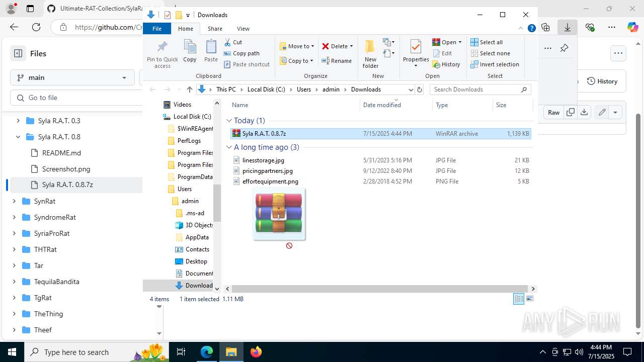Expand Syla R.A.T. 0.3 folder
The height and width of the screenshot is (362, 644).
(18, 121)
